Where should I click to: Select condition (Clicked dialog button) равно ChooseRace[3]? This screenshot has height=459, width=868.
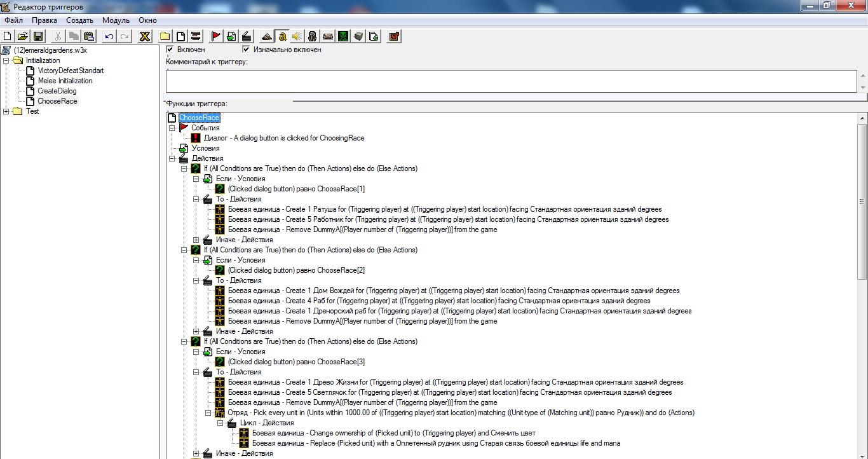(x=296, y=362)
